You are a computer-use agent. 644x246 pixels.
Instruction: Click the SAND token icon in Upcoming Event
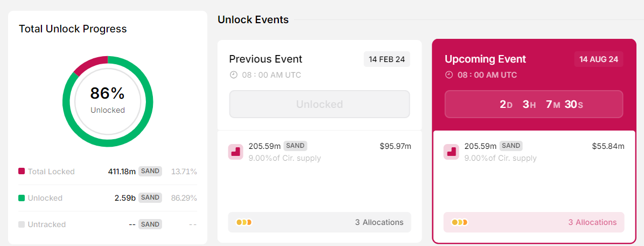point(451,152)
